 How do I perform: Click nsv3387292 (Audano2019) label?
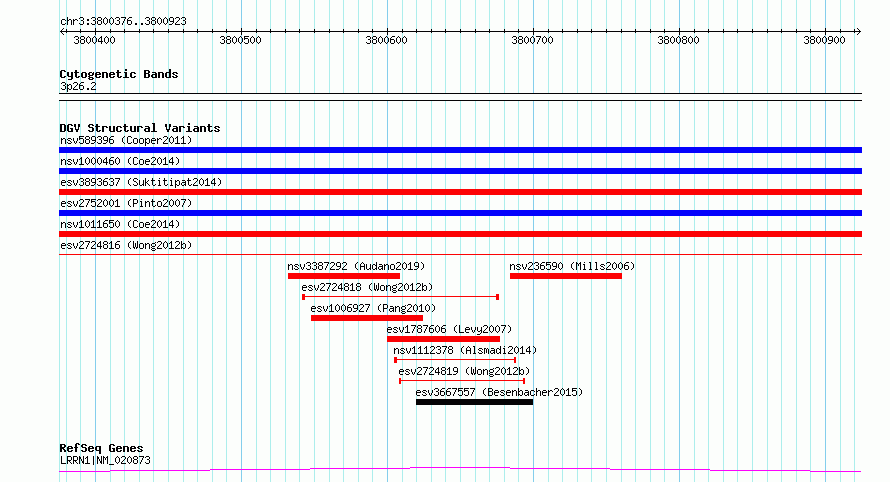click(x=356, y=266)
